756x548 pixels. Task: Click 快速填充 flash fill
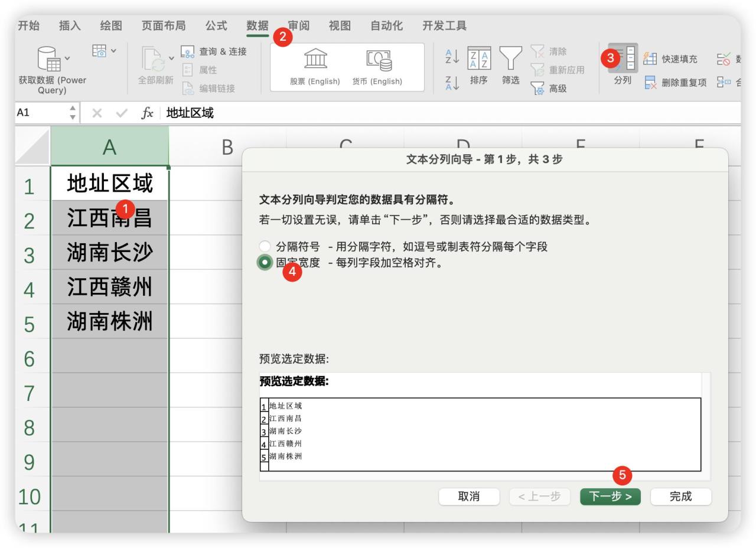pos(670,59)
